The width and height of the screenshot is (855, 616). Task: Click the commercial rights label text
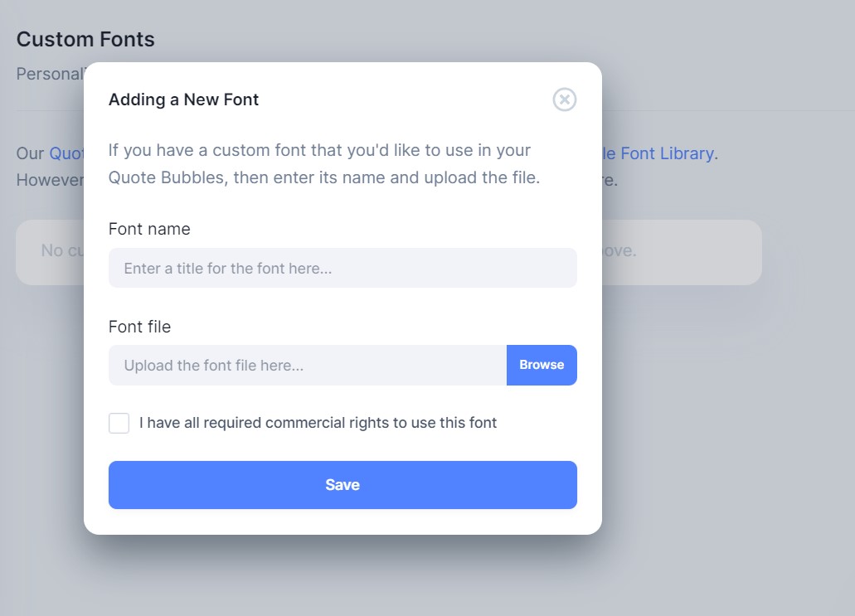click(318, 423)
